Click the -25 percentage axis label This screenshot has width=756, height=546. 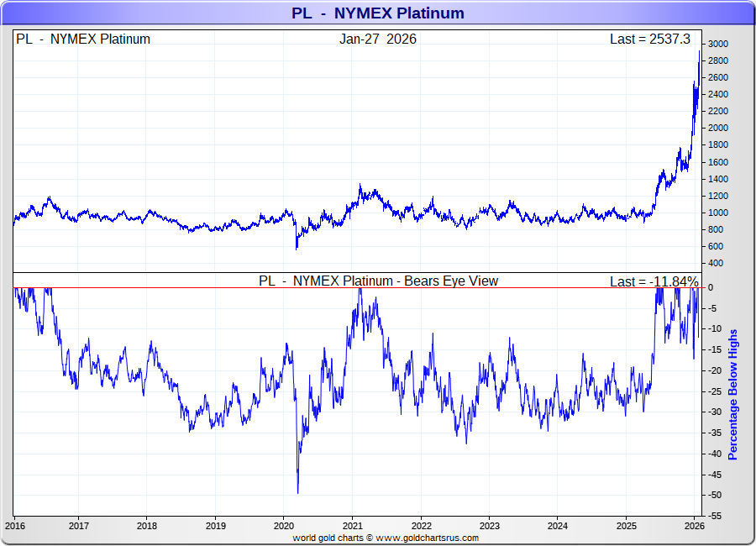[x=715, y=391]
